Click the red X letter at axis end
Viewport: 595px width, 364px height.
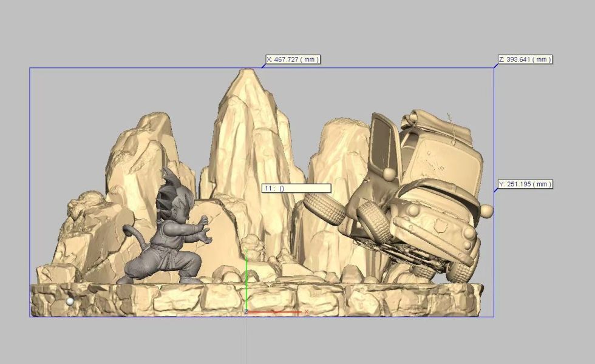click(307, 312)
